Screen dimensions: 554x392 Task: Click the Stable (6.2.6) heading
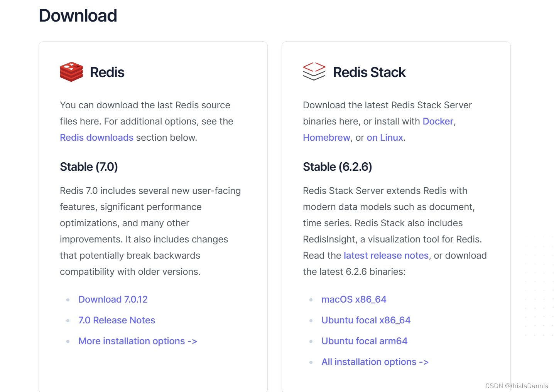337,167
